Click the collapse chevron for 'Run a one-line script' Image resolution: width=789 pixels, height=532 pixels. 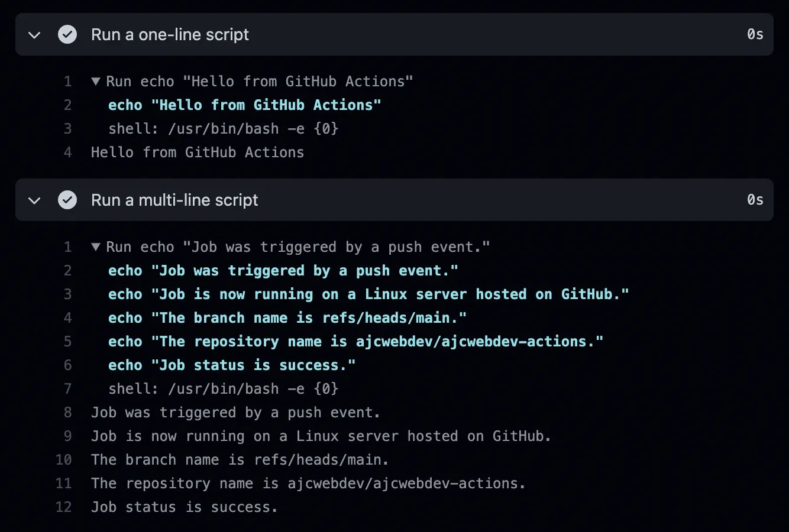click(34, 34)
